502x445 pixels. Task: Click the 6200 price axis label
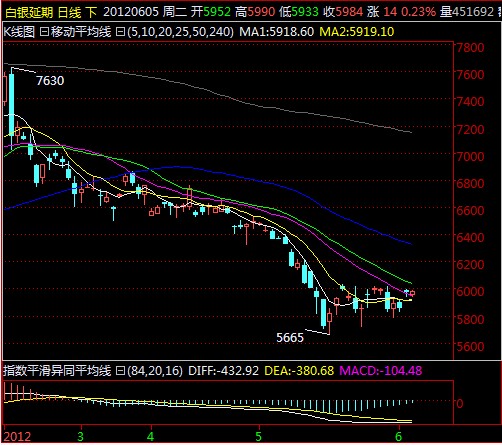(x=470, y=264)
